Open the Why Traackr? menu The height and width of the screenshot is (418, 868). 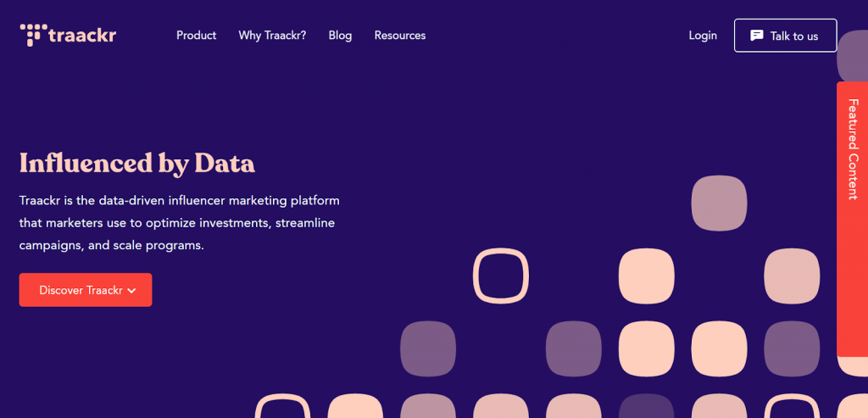(272, 36)
